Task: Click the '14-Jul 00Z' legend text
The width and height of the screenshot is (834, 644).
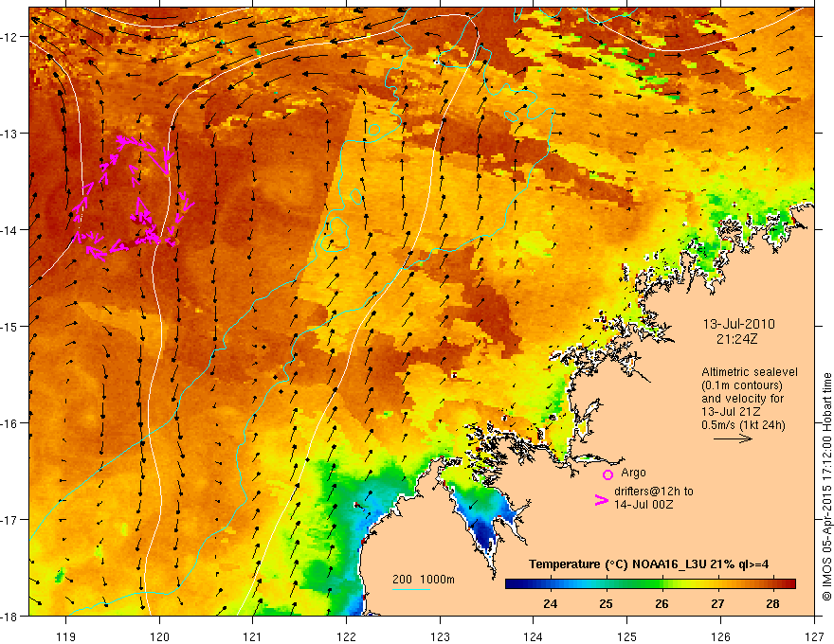Action: [644, 504]
